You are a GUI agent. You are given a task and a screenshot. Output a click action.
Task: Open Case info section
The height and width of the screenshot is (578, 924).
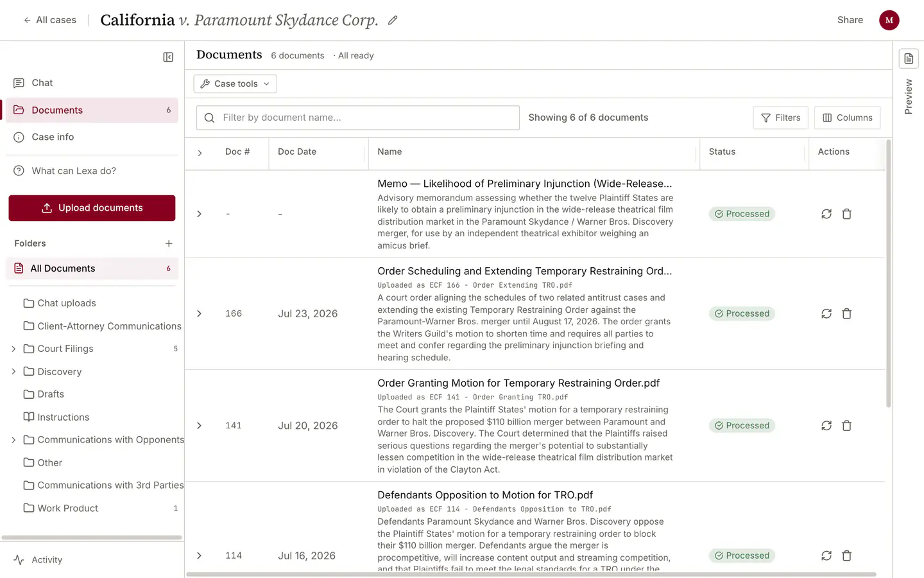click(92, 137)
